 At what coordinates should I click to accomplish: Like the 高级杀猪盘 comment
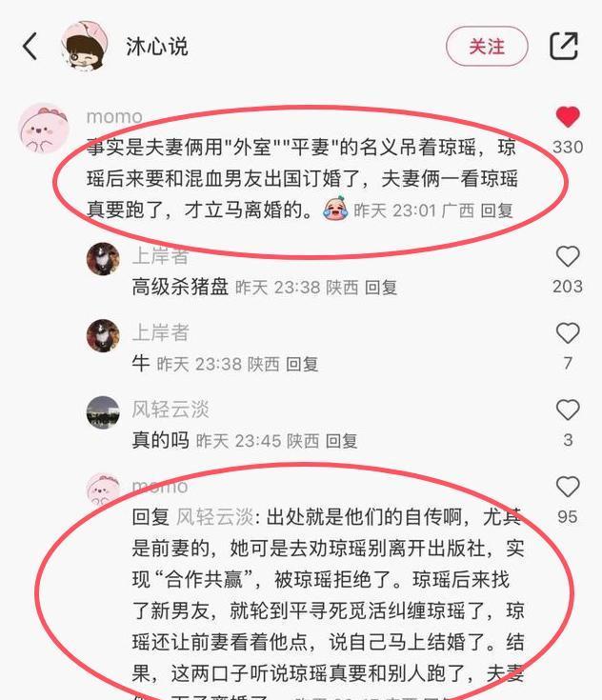pyautogui.click(x=568, y=256)
